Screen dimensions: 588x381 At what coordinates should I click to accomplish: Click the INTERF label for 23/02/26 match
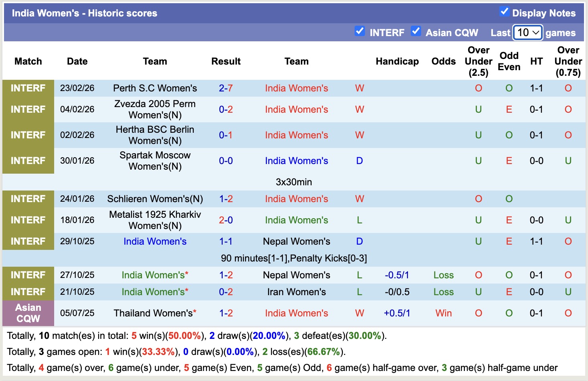click(28, 88)
